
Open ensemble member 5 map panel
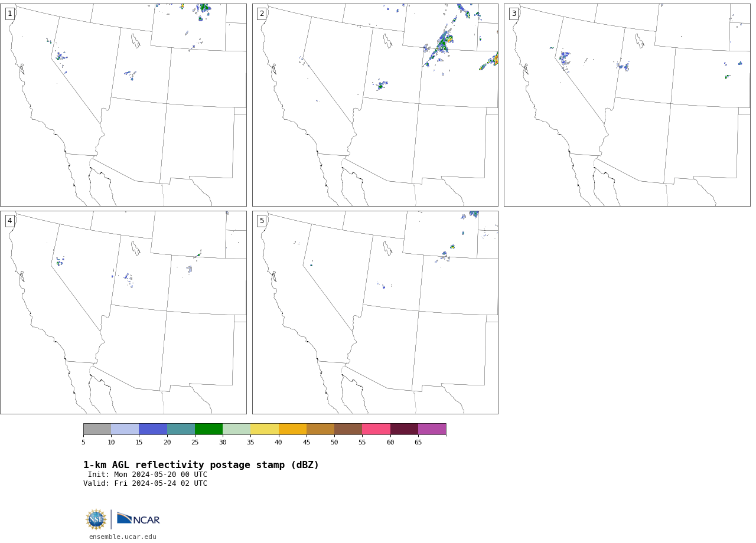(375, 312)
